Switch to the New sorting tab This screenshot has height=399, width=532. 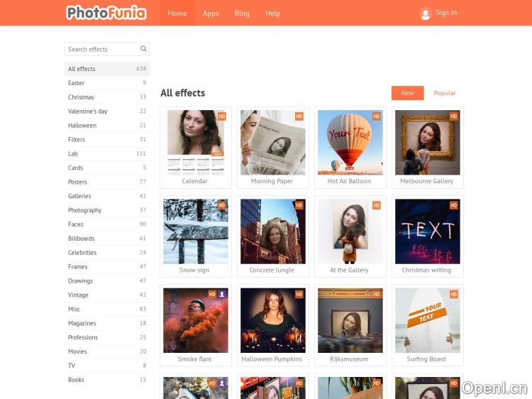407,93
